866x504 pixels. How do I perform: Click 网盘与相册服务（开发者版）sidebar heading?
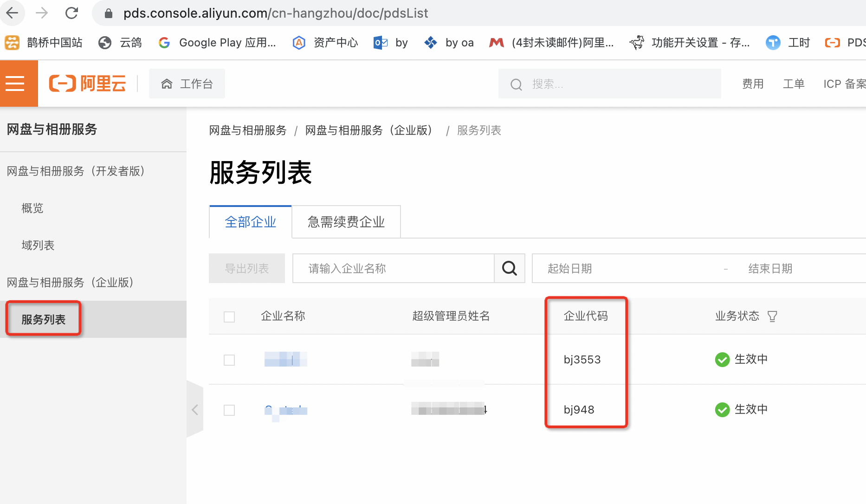[x=76, y=171]
